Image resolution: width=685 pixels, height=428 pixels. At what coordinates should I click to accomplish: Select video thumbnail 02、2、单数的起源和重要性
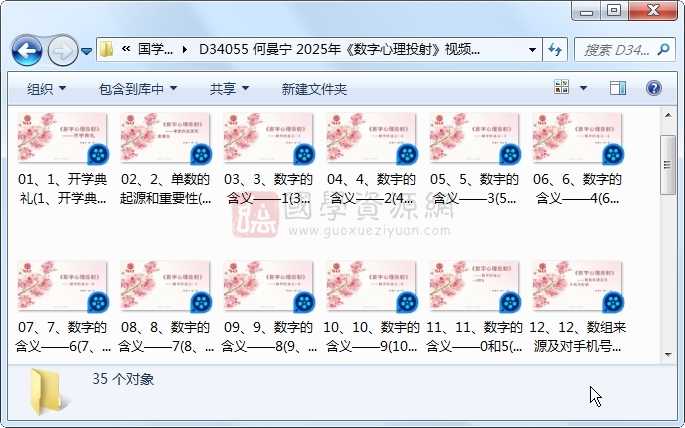(165, 138)
